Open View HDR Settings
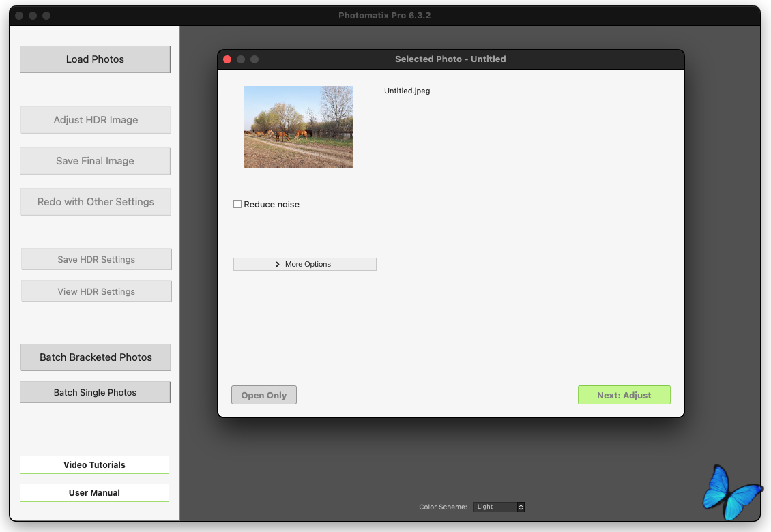 pyautogui.click(x=96, y=291)
